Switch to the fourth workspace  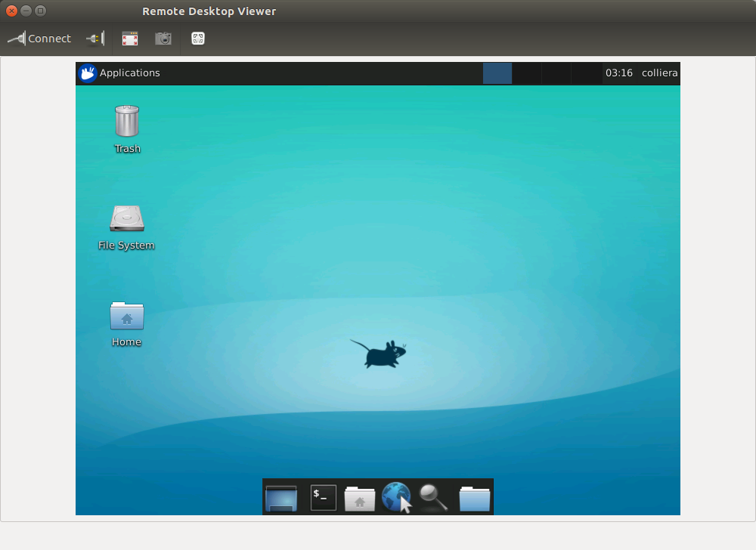click(x=586, y=73)
